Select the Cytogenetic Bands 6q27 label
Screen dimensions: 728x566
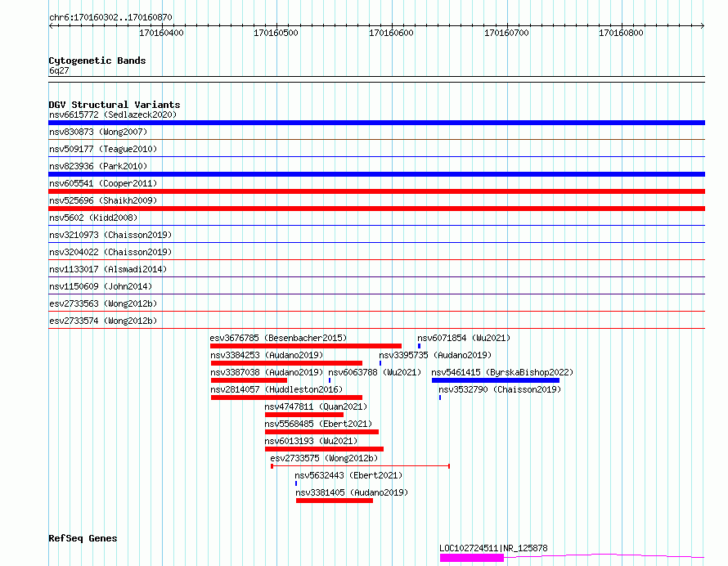(59, 70)
